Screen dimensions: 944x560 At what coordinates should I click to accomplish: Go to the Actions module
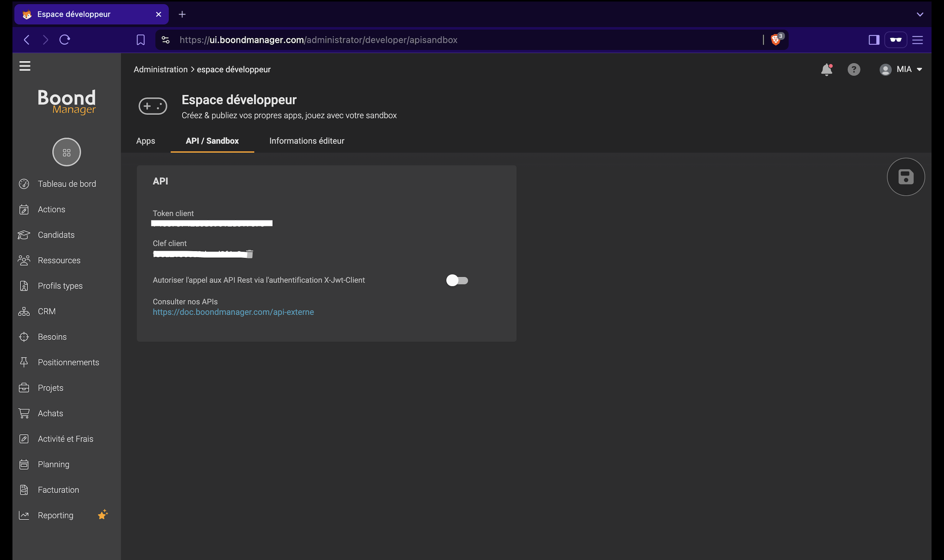(51, 210)
